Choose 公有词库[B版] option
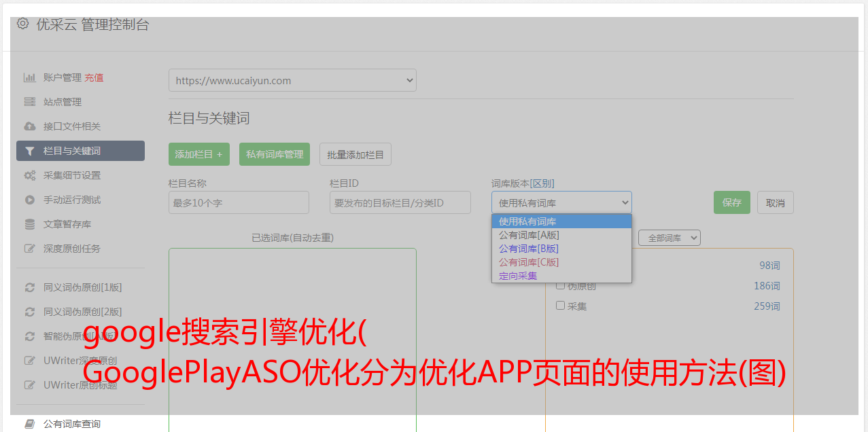 tap(561, 249)
